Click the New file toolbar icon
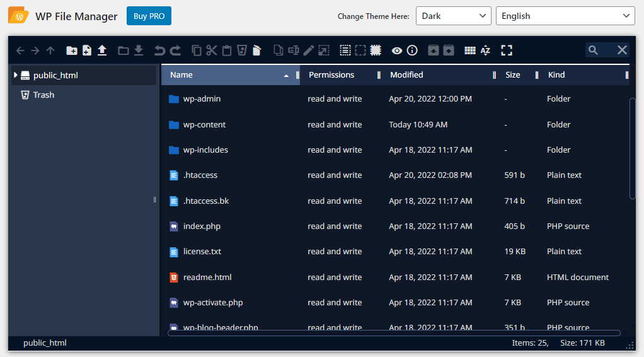The image size is (644, 357). click(87, 50)
